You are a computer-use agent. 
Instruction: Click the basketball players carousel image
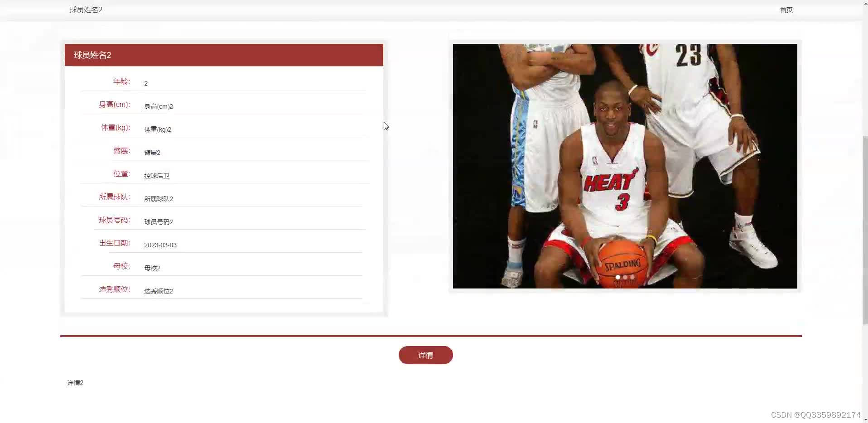coord(625,166)
